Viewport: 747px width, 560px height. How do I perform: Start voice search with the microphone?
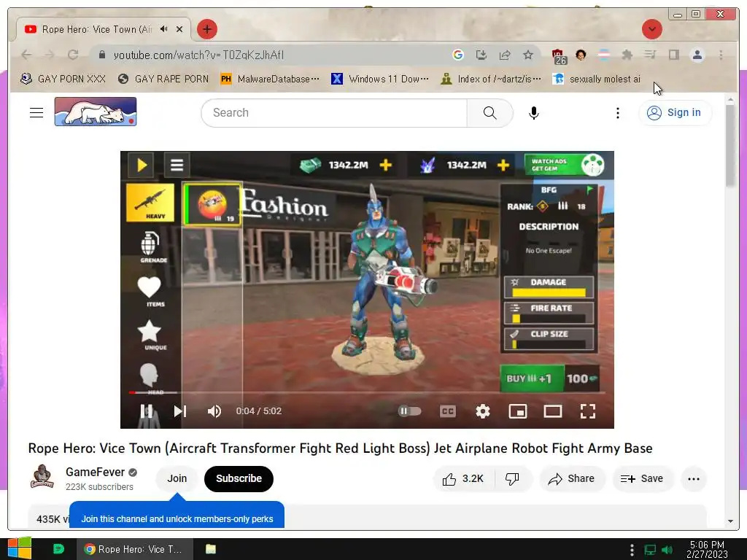click(533, 113)
